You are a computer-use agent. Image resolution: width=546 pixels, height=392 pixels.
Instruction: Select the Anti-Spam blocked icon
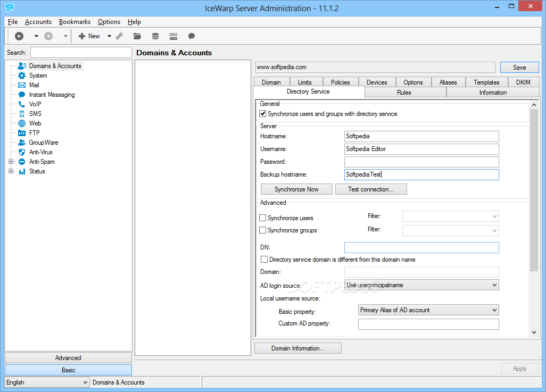22,162
